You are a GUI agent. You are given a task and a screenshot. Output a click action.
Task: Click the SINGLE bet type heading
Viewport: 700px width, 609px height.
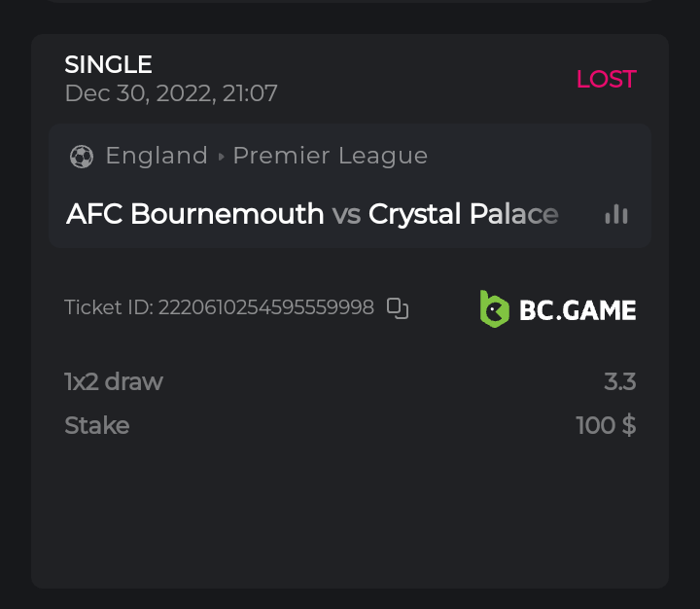pyautogui.click(x=108, y=65)
